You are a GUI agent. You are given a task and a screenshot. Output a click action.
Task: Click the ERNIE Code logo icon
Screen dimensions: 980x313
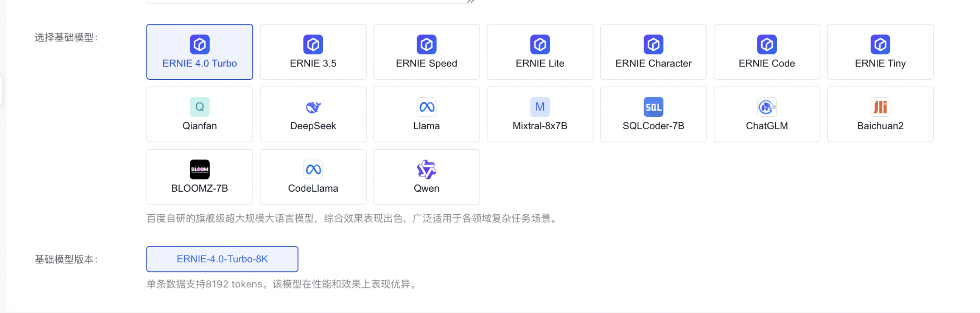(767, 45)
